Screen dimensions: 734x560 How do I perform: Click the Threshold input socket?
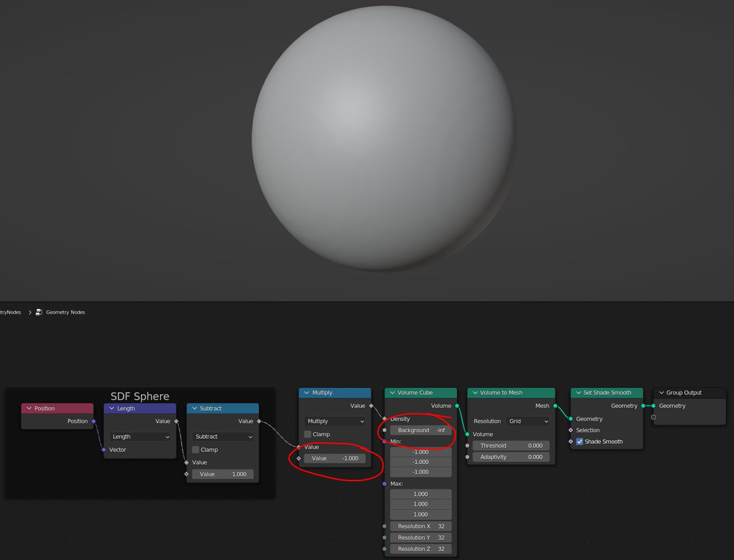[x=467, y=446]
